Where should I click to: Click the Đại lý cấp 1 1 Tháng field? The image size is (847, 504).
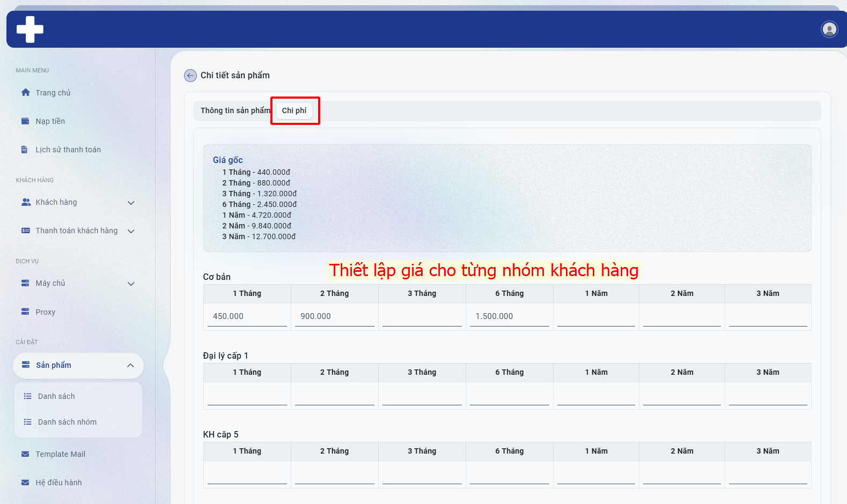pyautogui.click(x=247, y=395)
